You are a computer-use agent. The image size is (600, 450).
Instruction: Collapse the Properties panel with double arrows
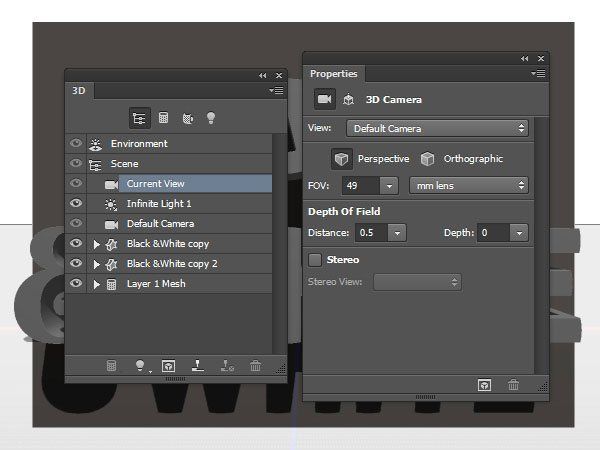(525, 59)
